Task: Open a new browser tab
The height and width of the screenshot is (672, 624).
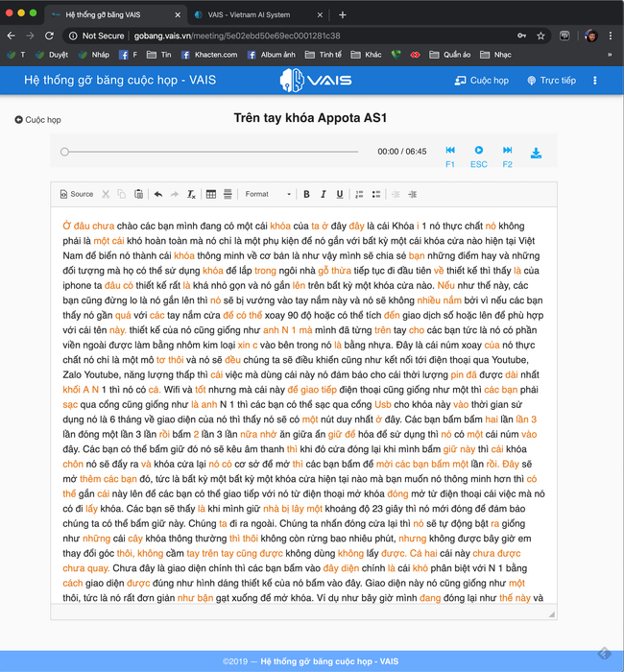Action: [343, 15]
